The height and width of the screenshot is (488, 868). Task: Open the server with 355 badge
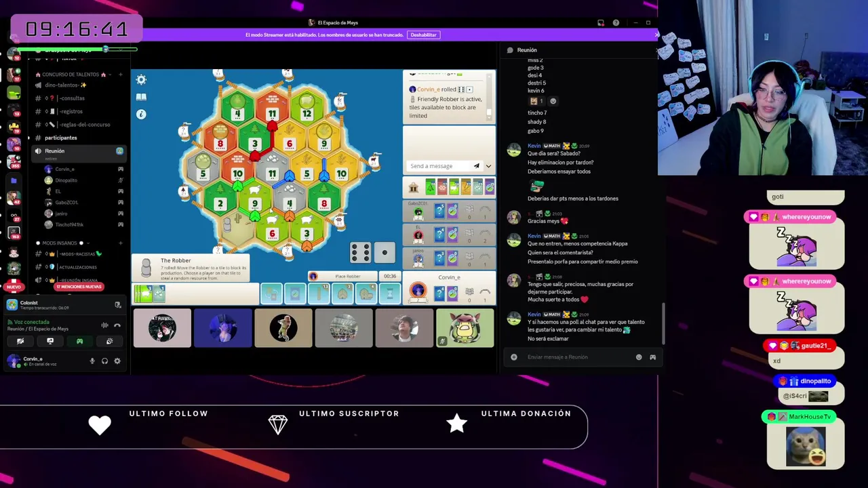pos(14,161)
